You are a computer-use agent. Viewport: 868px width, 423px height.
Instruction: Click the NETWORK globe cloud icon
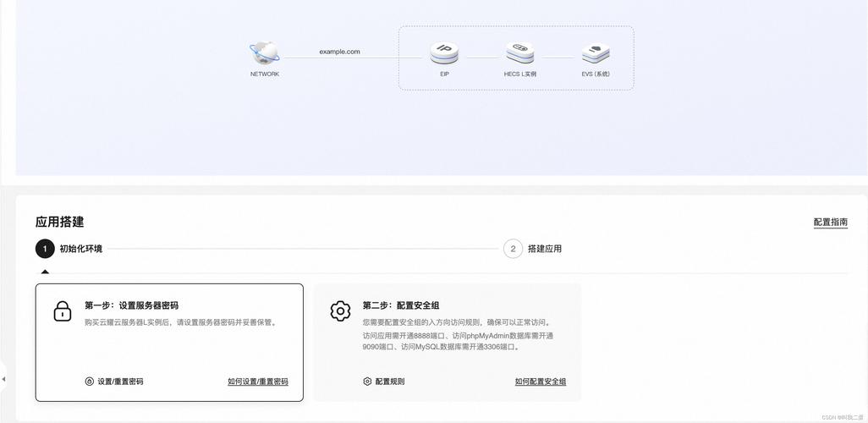tap(265, 53)
